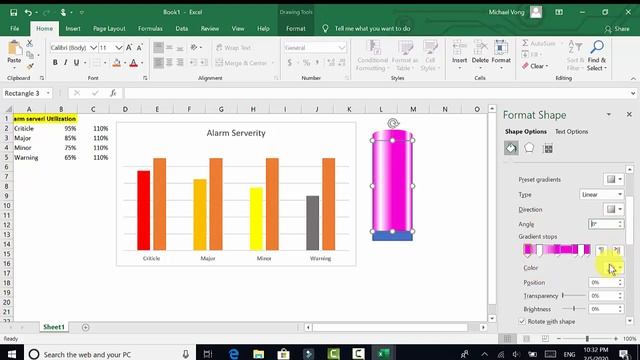This screenshot has height=360, width=640.
Task: Click the Delete cells icon
Action: tap(480, 48)
